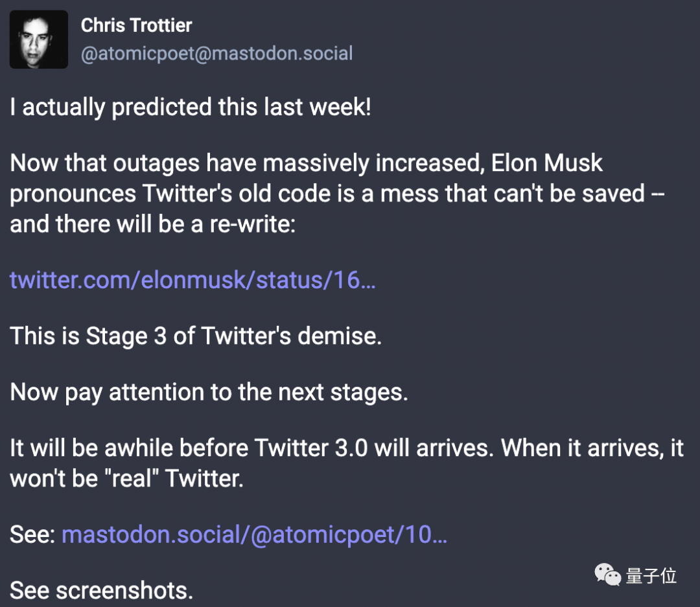Image resolution: width=700 pixels, height=607 pixels.
Task: Click the @atomicpoet@mastodon.social handle
Action: (x=216, y=53)
